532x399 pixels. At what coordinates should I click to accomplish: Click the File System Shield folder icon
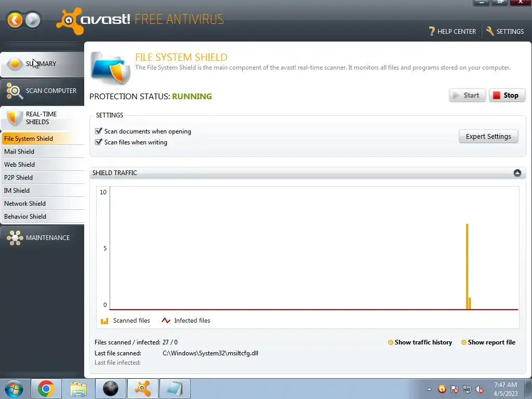pyautogui.click(x=111, y=69)
